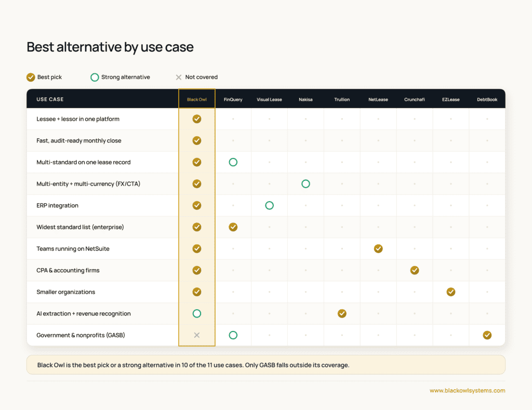Click the Best pick legend checkmark icon
Screen dimensions: 532x410
(x=31, y=77)
